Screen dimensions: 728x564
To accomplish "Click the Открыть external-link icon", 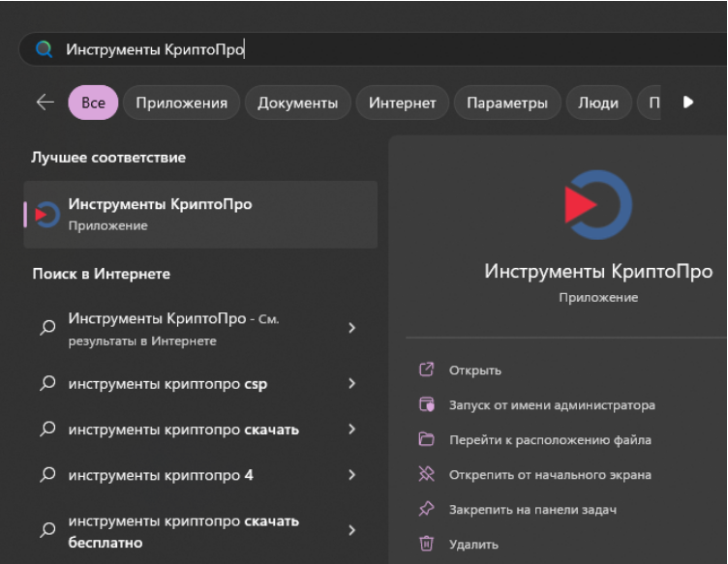I will (427, 370).
